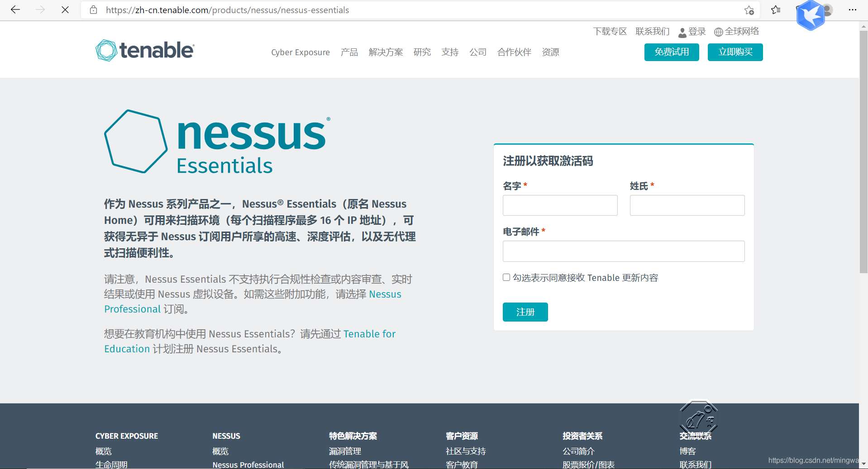Open the Cyber Exposure menu
This screenshot has height=469, width=868.
tap(300, 52)
